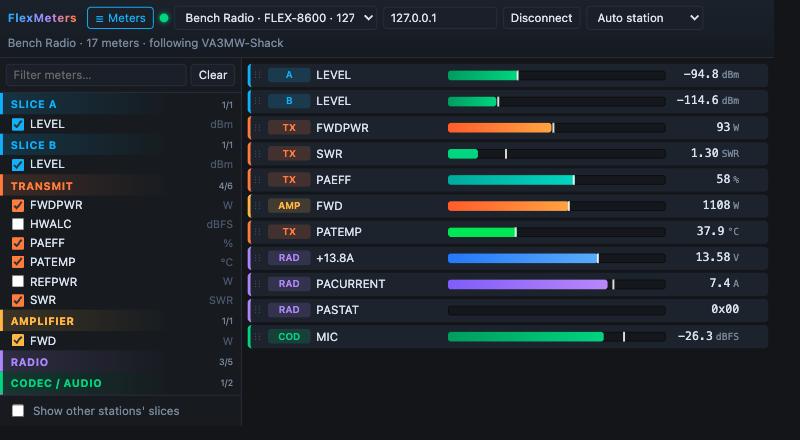Image resolution: width=800 pixels, height=440 pixels.
Task: Click the -114.6 dBm reading
Action: (x=708, y=101)
